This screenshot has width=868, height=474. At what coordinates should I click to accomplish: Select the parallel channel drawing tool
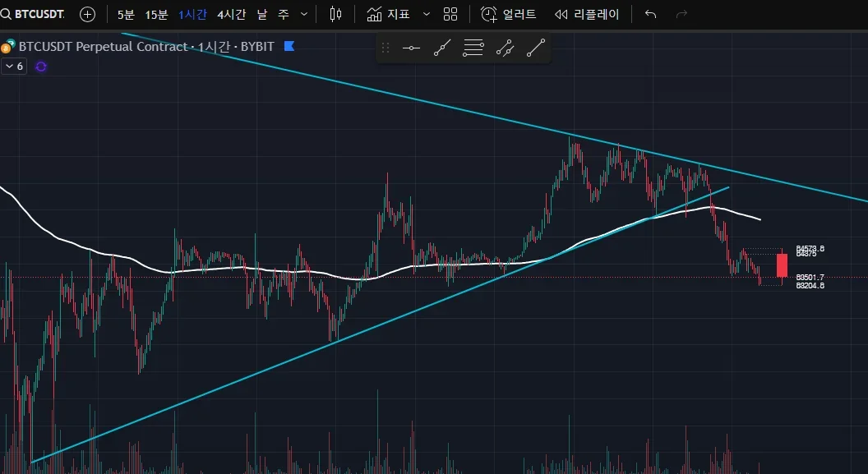(505, 48)
